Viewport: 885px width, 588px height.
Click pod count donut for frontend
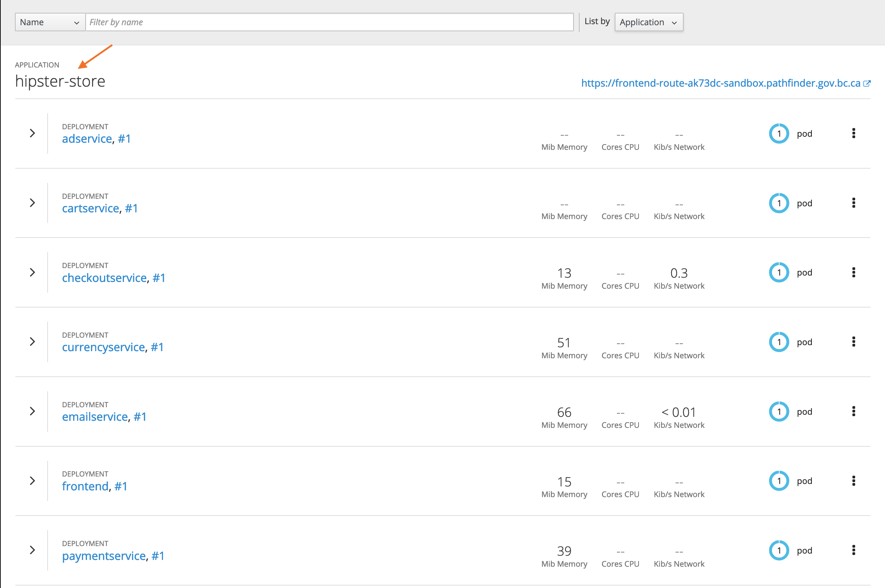pyautogui.click(x=779, y=481)
